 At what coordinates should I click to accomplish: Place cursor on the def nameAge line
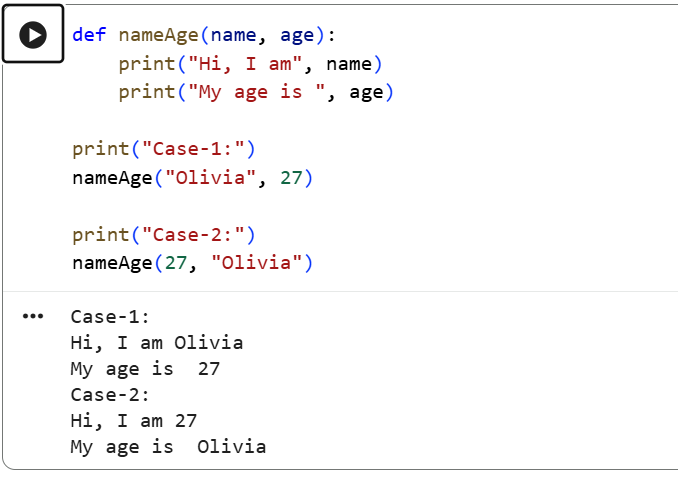(204, 35)
